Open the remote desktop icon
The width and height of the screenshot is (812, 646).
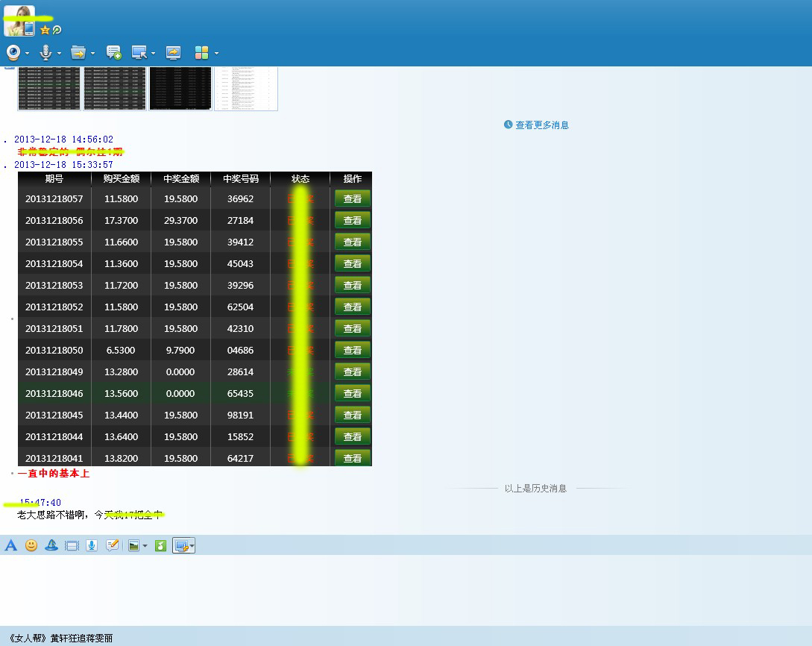point(139,52)
